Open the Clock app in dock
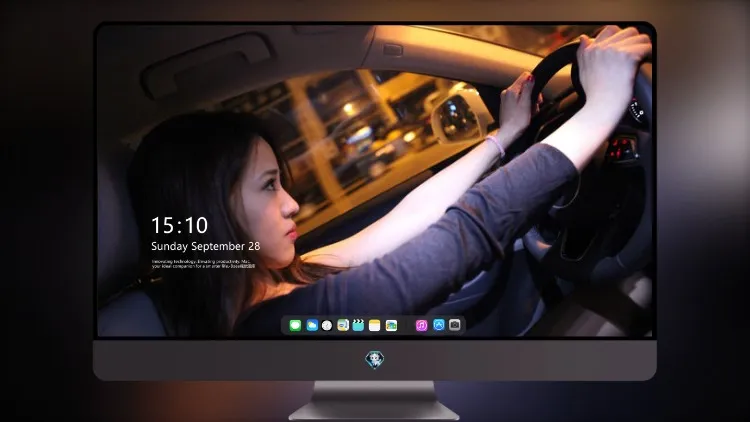The image size is (750, 422). pyautogui.click(x=327, y=325)
